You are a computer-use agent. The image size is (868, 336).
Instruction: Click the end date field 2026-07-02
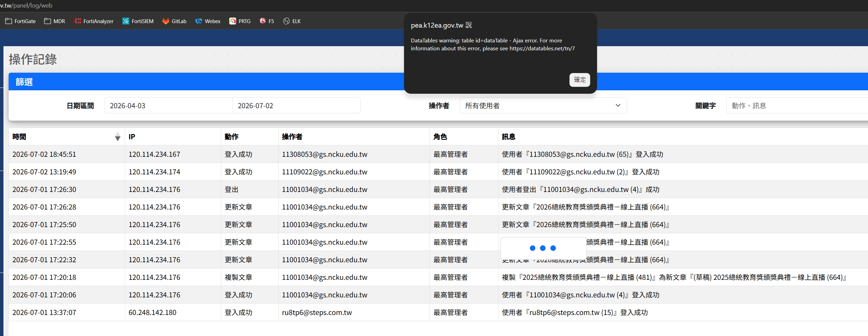[296, 105]
